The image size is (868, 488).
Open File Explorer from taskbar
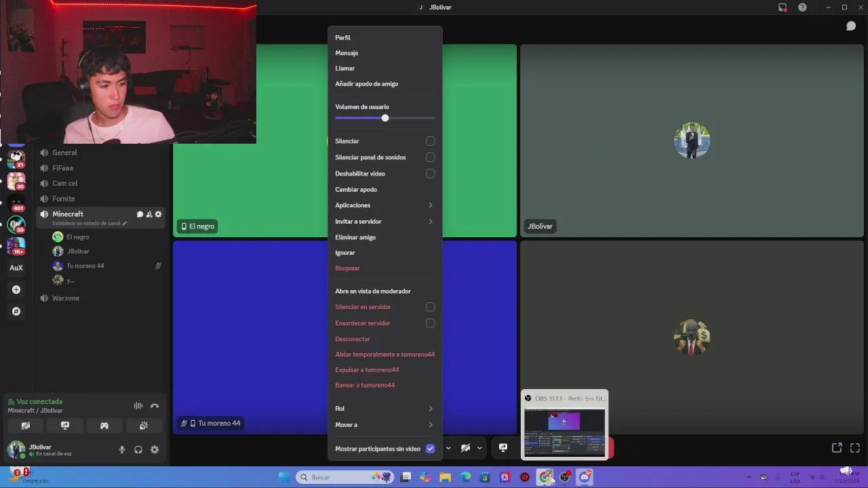[446, 477]
